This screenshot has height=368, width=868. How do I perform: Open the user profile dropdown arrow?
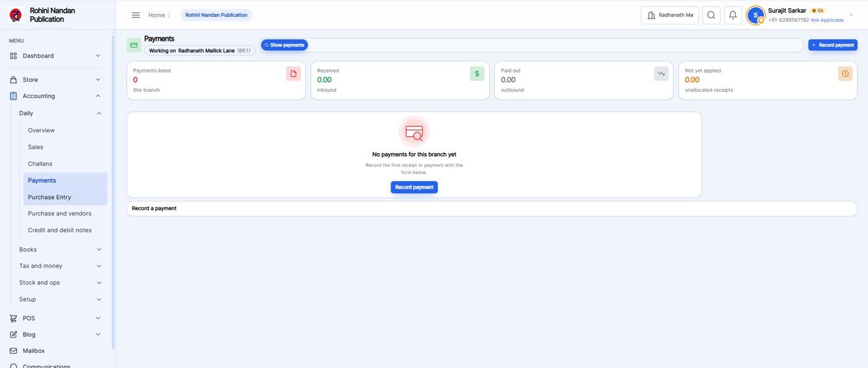pos(851,15)
